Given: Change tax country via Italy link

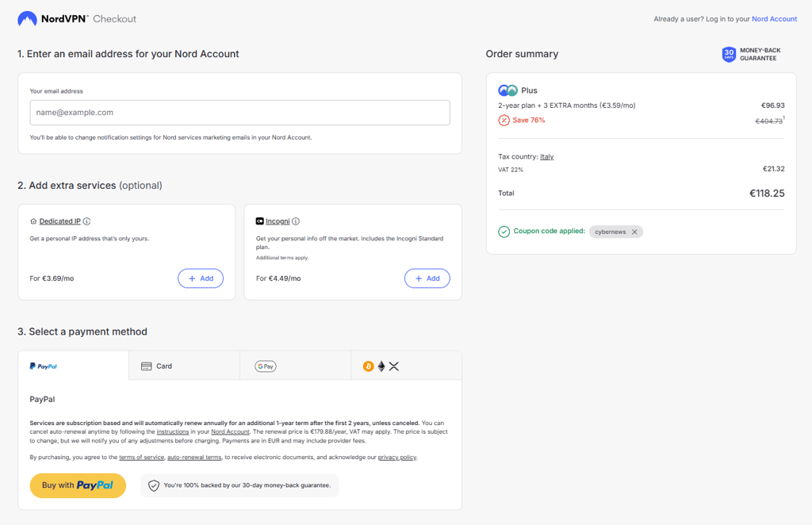Looking at the screenshot, I should click(547, 156).
